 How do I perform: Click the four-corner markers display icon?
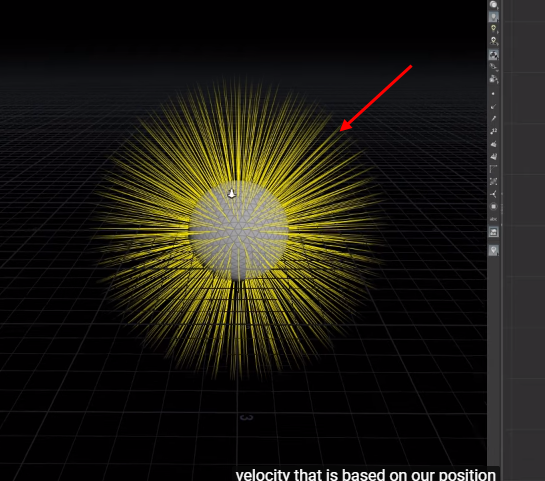click(494, 181)
